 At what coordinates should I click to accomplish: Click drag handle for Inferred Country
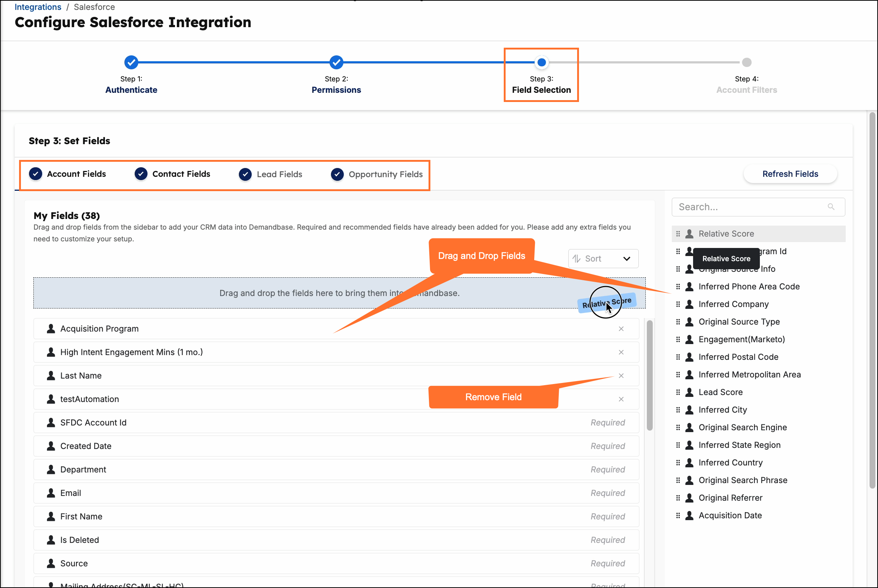pos(678,463)
